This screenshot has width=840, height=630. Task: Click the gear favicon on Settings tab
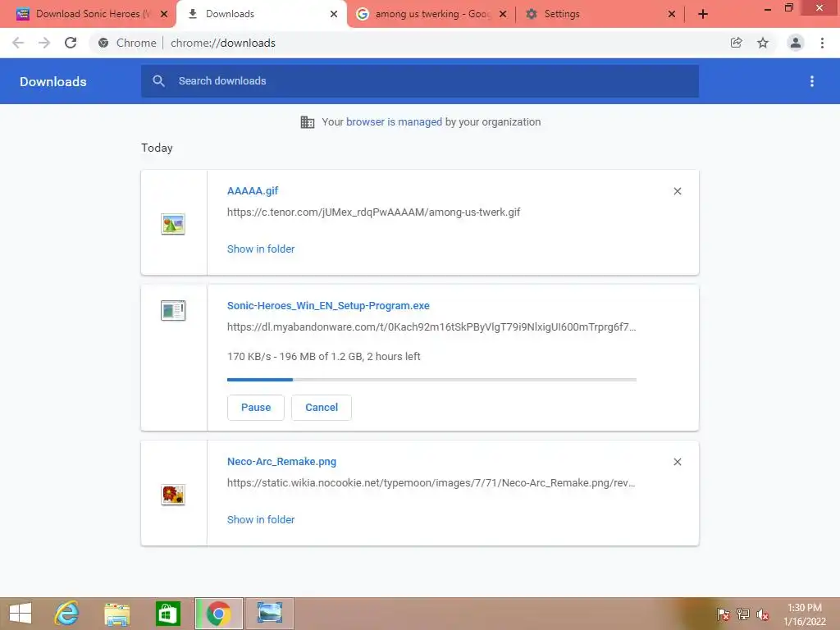532,14
